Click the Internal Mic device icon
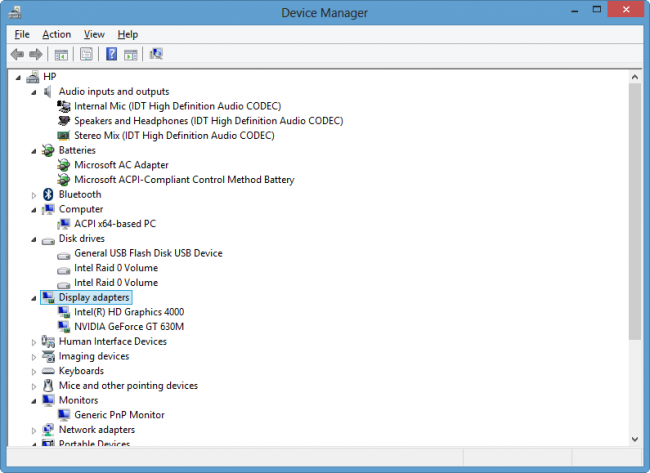650x473 pixels. click(x=64, y=107)
